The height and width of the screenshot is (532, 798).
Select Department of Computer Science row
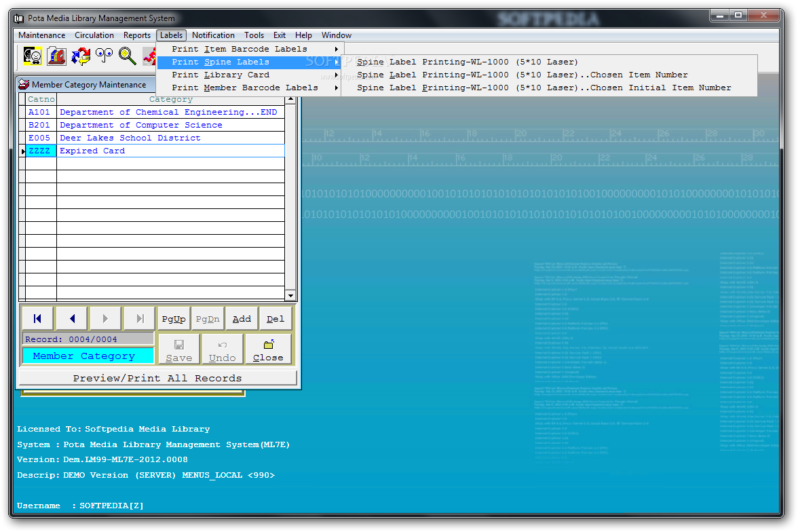pos(170,125)
